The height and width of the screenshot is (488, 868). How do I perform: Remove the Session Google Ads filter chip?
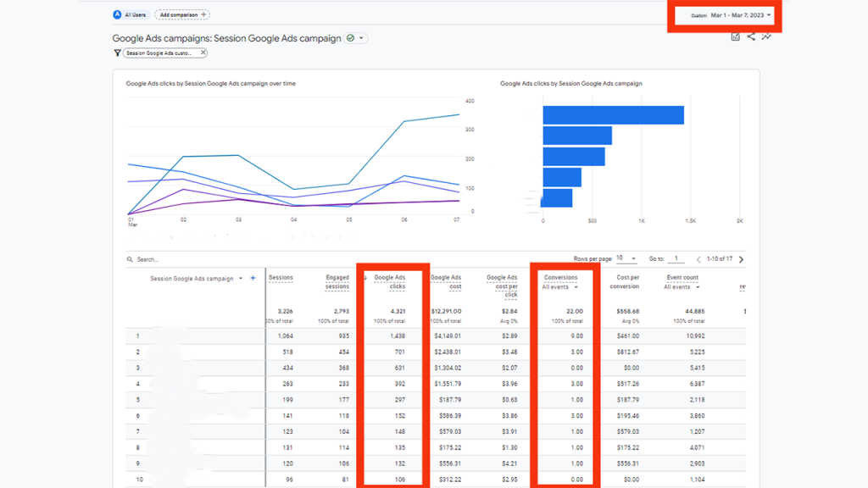[203, 53]
